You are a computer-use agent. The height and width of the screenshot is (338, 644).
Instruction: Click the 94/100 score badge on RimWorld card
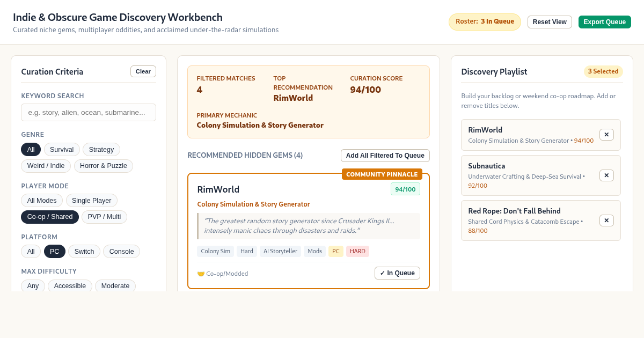(x=405, y=189)
